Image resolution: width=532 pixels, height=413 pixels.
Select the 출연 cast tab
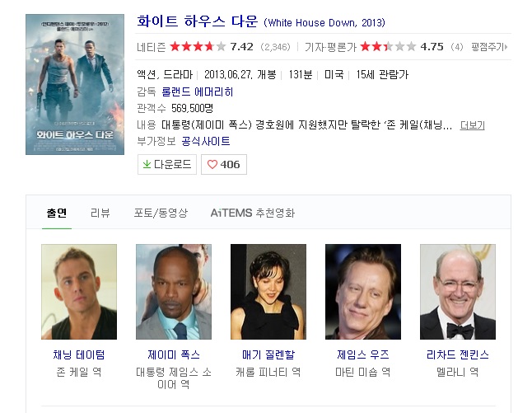pyautogui.click(x=57, y=213)
